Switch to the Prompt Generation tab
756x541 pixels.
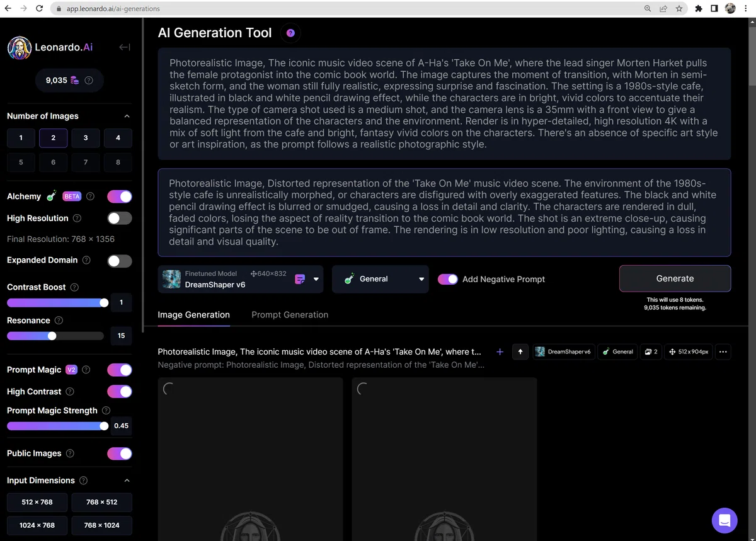[290, 315]
